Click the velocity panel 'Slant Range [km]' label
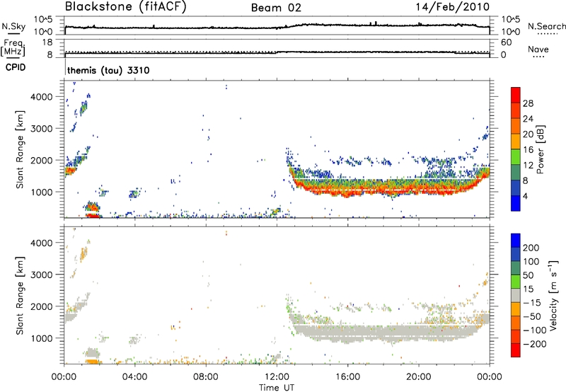 point(20,296)
